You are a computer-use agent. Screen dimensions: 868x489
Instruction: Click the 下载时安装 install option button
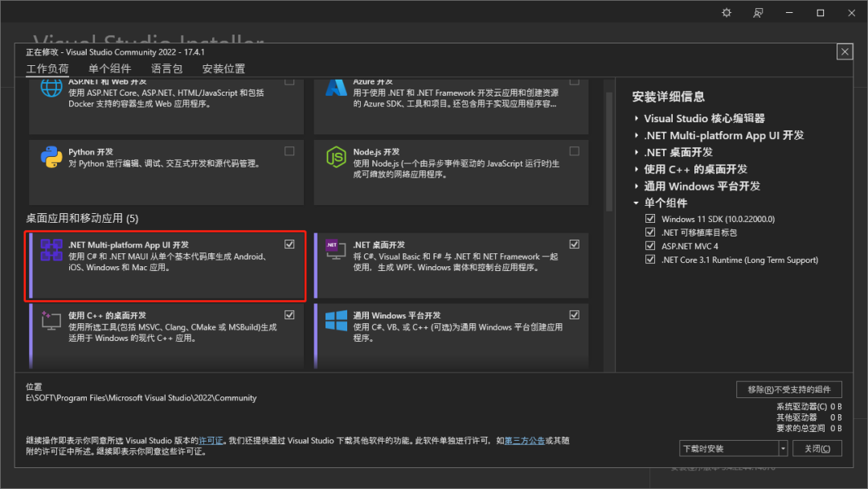[x=729, y=449]
